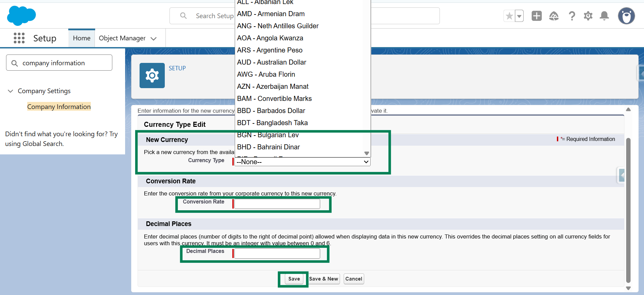Open the Notifications bell
This screenshot has width=644, height=295.
604,16
